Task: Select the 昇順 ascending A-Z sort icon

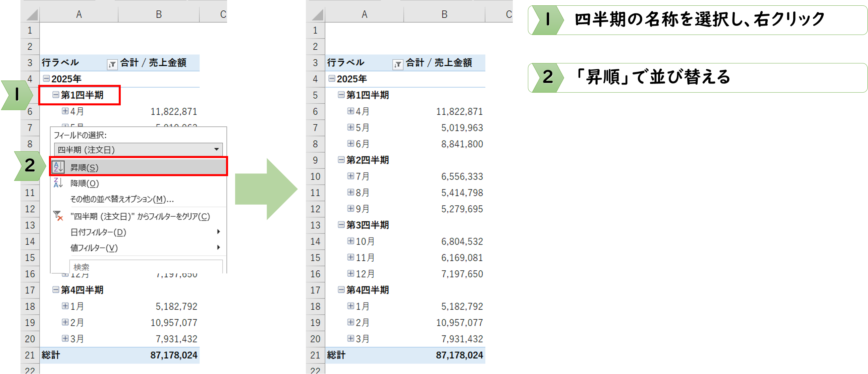Action: (x=58, y=167)
